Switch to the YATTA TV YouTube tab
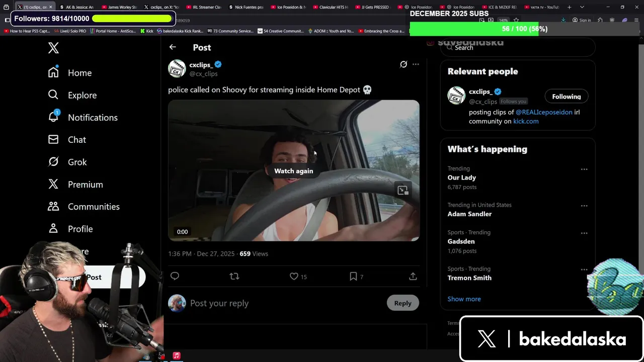 541,7
